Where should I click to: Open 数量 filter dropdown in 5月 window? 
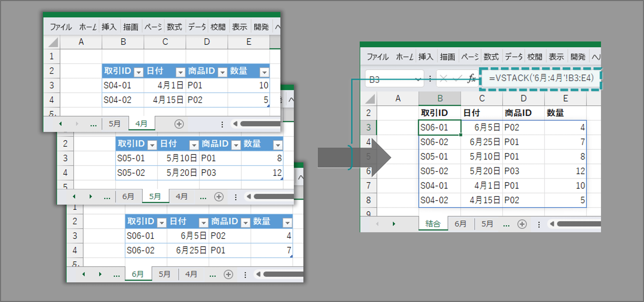point(278,145)
